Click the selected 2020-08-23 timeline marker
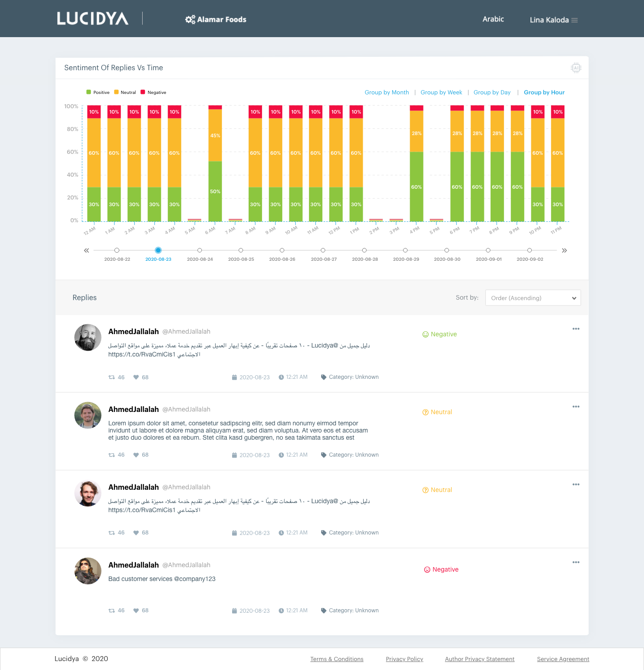Viewport: 644px width, 670px height. [158, 250]
